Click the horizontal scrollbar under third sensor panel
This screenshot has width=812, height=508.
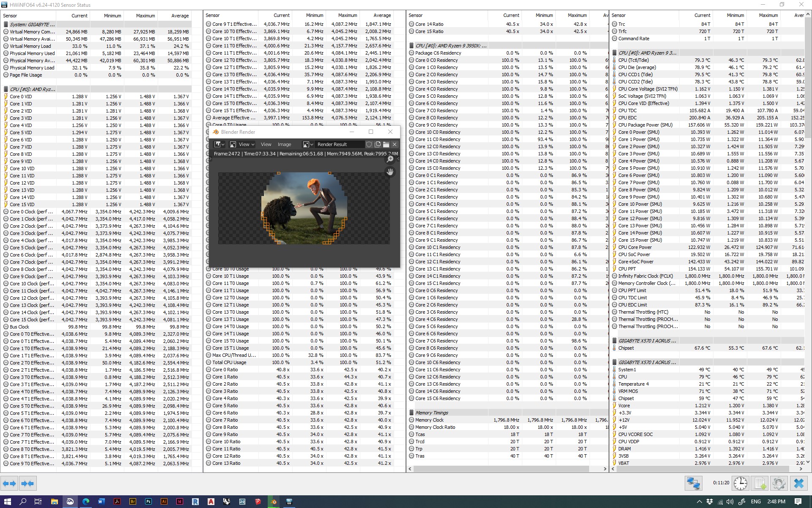click(501, 469)
